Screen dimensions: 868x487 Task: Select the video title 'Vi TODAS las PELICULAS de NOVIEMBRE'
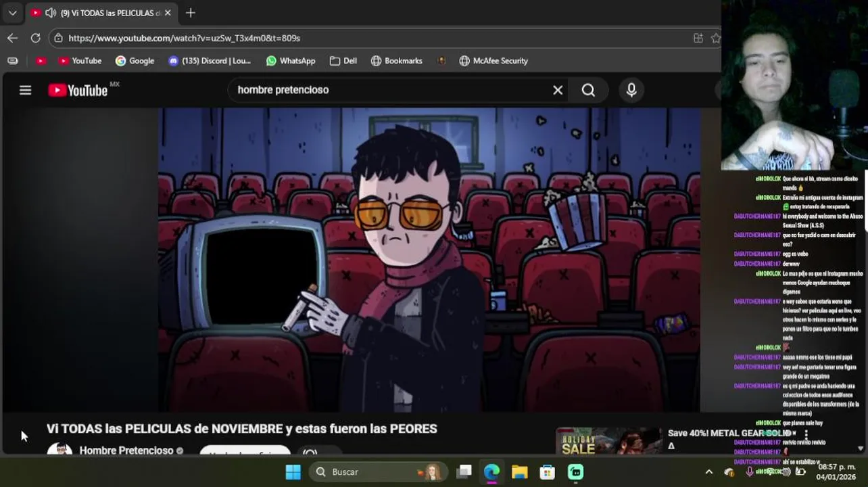[x=242, y=429]
